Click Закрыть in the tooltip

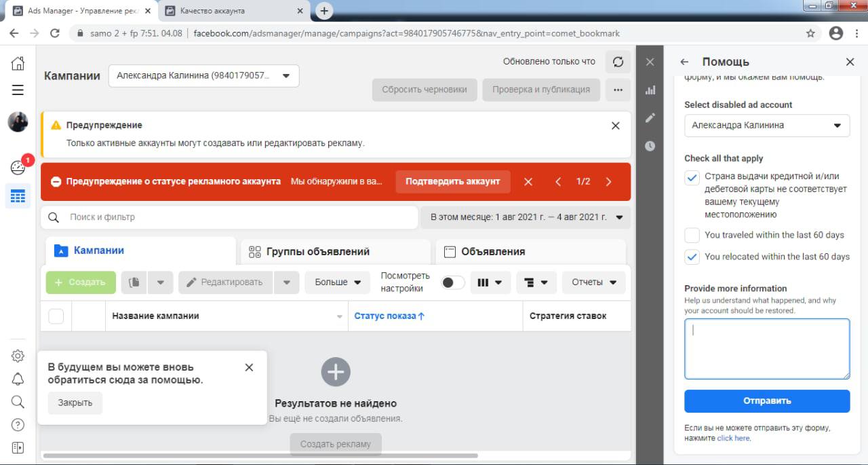point(75,403)
